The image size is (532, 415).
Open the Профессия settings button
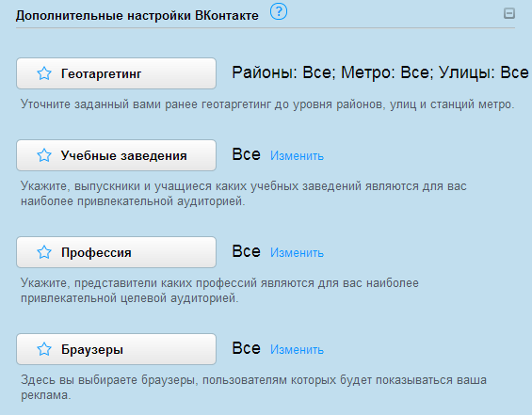(117, 252)
